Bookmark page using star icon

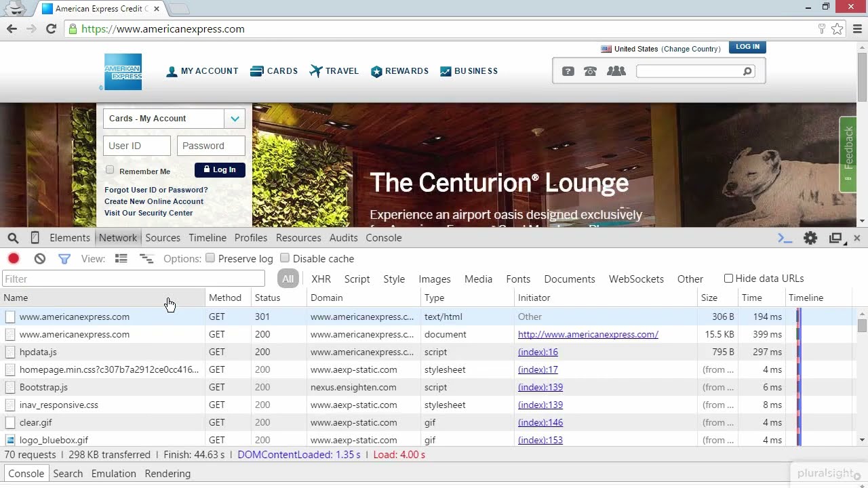(837, 29)
